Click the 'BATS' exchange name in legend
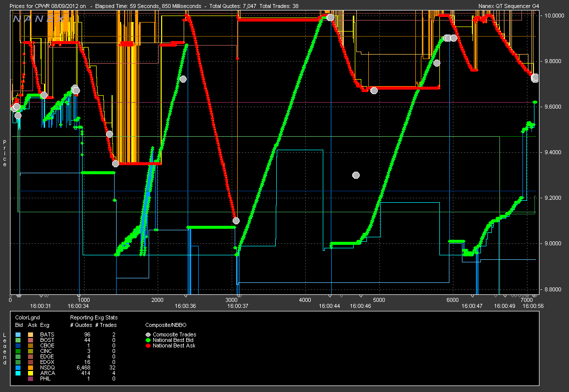The image size is (569, 392). click(x=47, y=334)
